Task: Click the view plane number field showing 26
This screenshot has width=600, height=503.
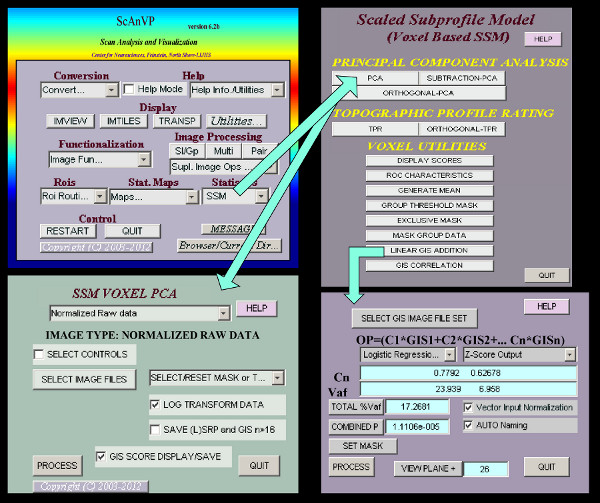Action: [x=486, y=469]
